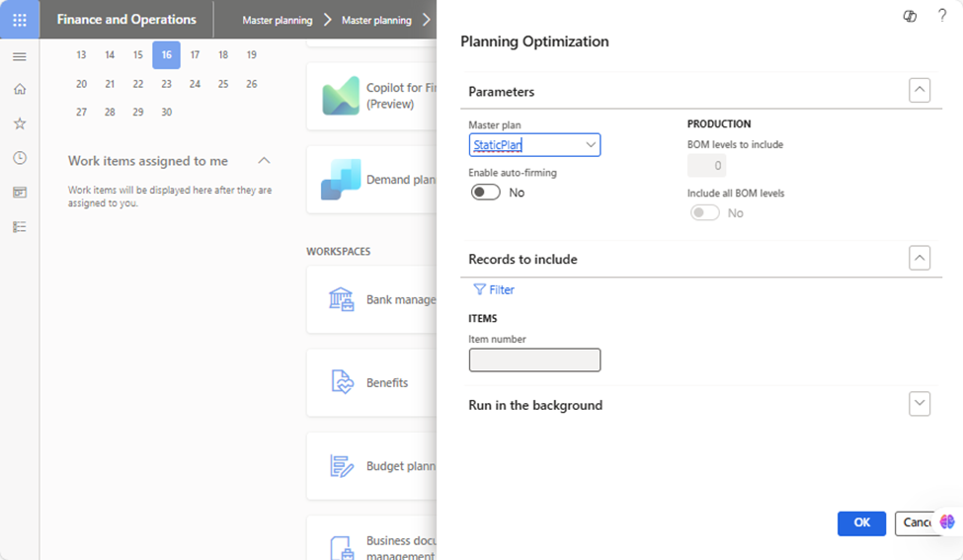
Task: Open Favorites star icon
Action: tap(20, 123)
